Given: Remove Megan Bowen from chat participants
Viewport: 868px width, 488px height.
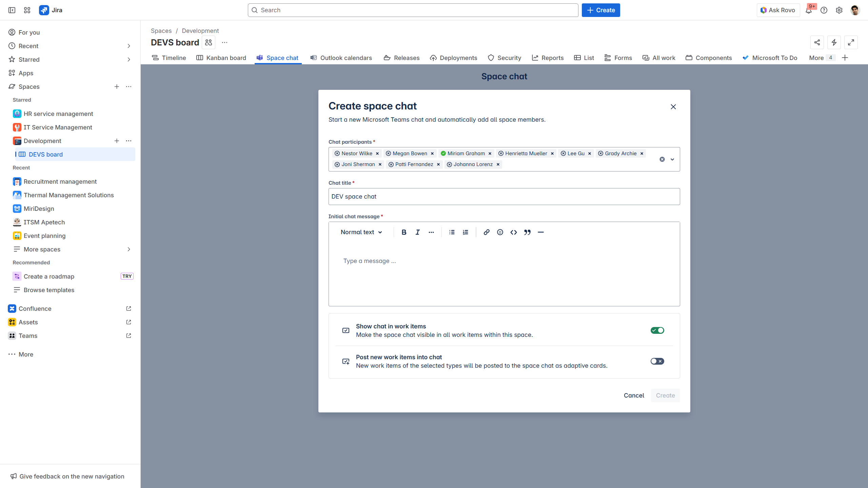Looking at the screenshot, I should pyautogui.click(x=432, y=154).
